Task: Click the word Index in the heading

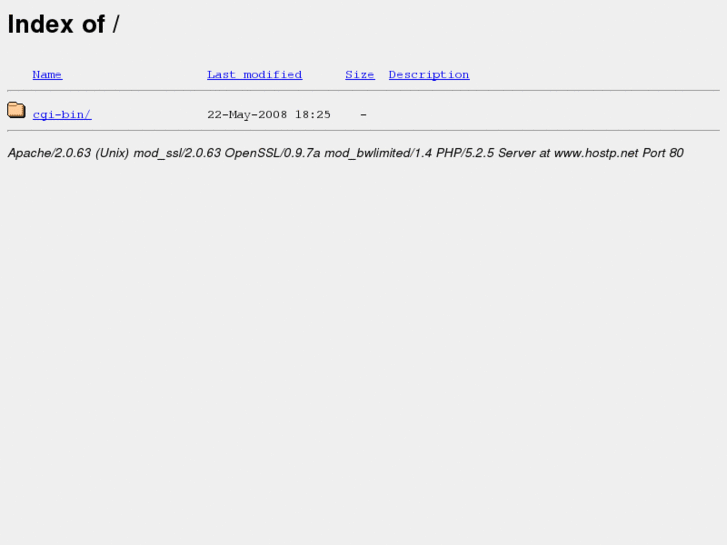Action: (x=40, y=24)
